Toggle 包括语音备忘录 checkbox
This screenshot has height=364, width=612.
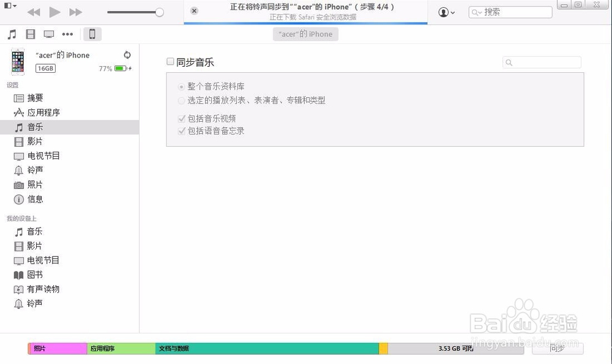[182, 131]
